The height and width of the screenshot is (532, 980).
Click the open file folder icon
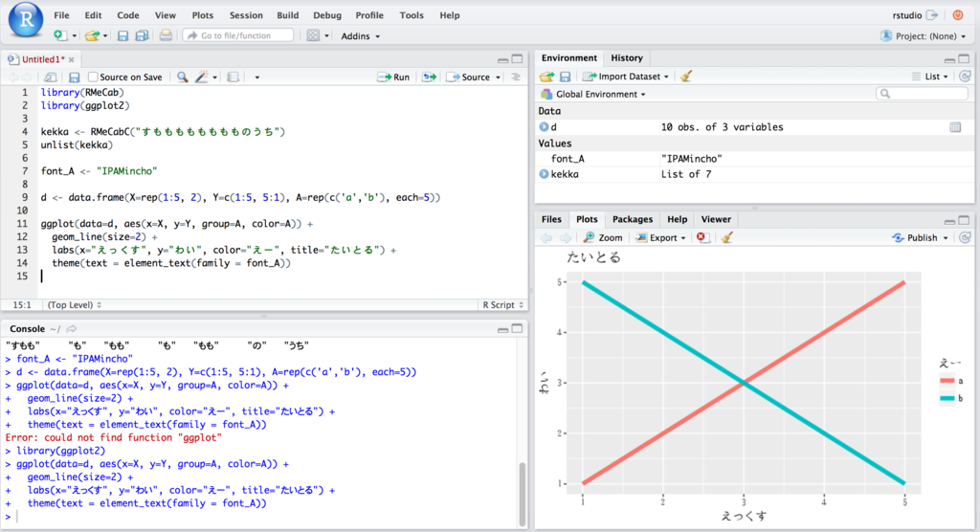tap(92, 35)
